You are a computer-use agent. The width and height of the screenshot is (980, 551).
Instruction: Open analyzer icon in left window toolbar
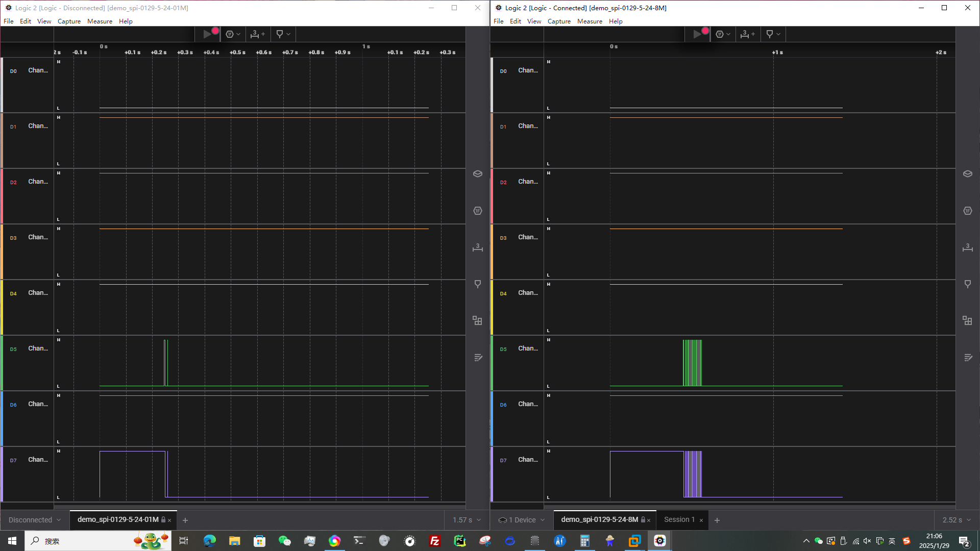[x=230, y=34]
